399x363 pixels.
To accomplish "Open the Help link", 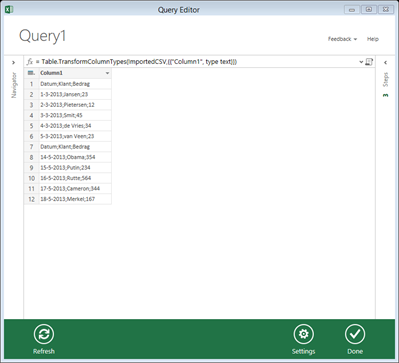I will coord(373,39).
